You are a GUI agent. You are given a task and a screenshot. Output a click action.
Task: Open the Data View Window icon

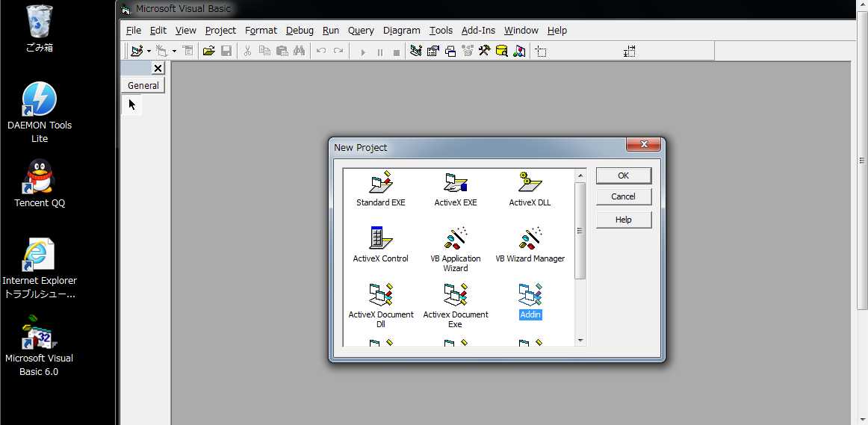point(501,52)
